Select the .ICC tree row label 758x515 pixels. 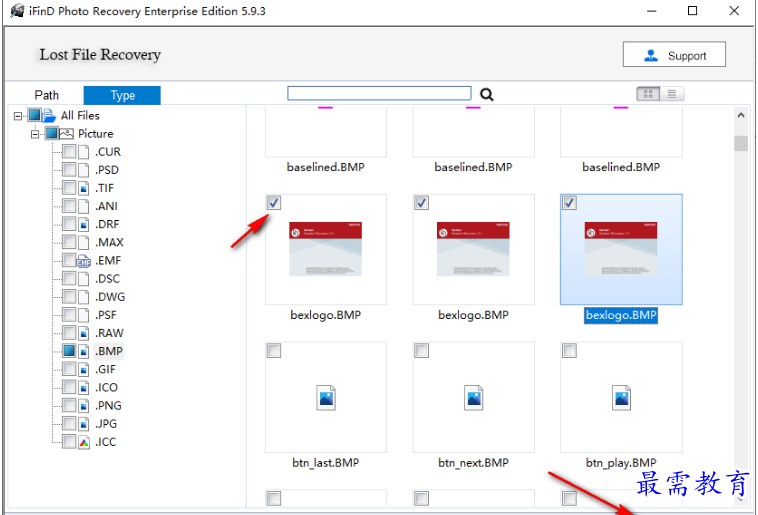[x=105, y=442]
